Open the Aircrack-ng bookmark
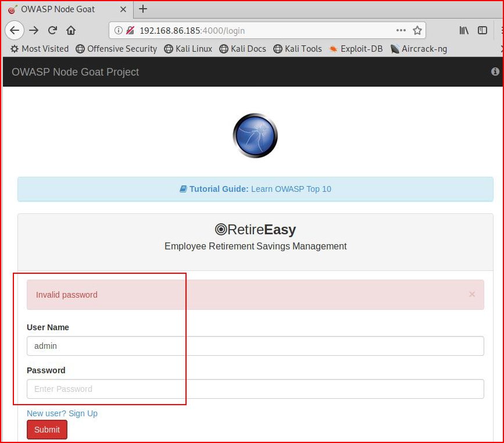 pos(419,49)
